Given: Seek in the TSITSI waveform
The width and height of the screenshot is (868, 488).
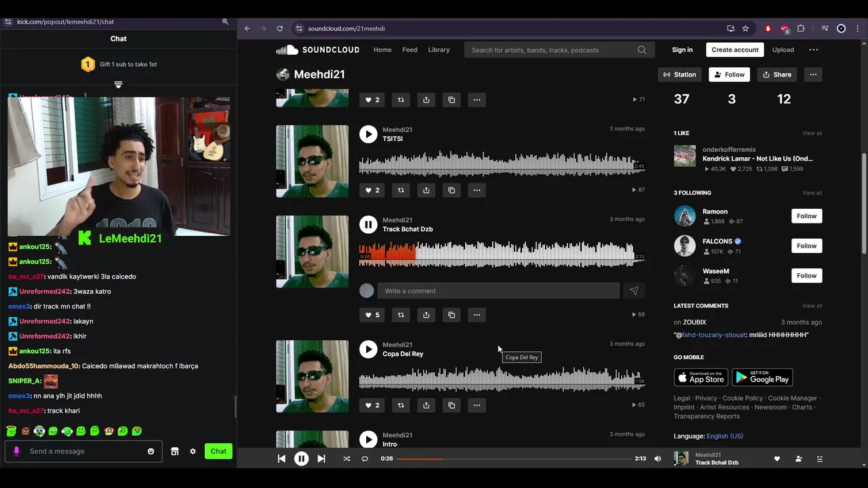Looking at the screenshot, I should pos(502,163).
